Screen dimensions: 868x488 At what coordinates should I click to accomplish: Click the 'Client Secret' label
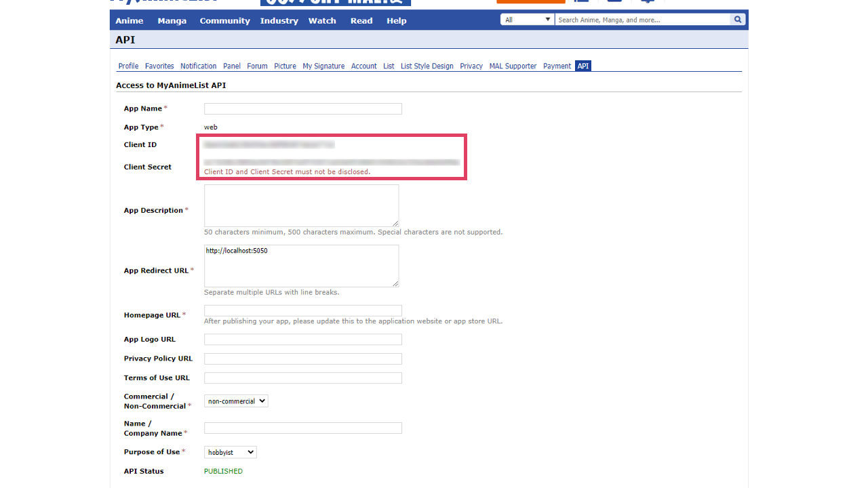(x=148, y=167)
